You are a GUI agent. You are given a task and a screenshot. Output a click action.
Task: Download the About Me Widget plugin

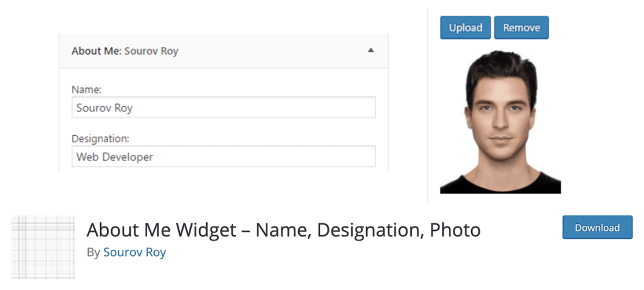(597, 227)
